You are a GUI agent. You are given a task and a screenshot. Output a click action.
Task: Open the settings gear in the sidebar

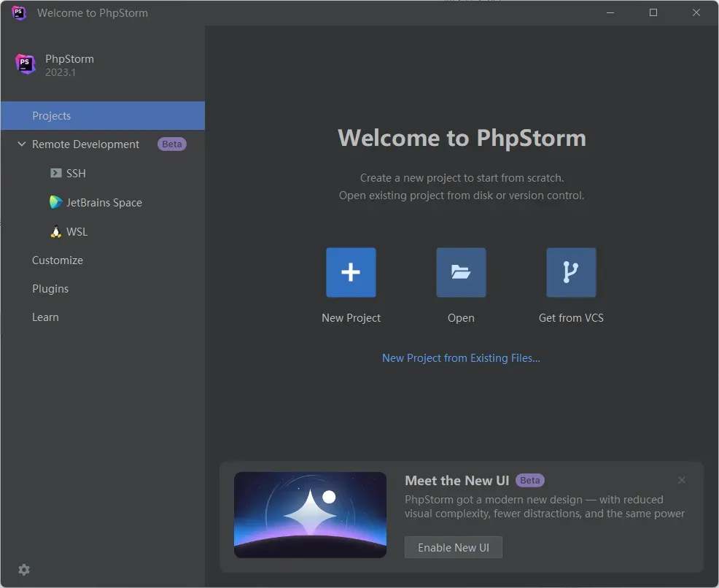click(24, 570)
